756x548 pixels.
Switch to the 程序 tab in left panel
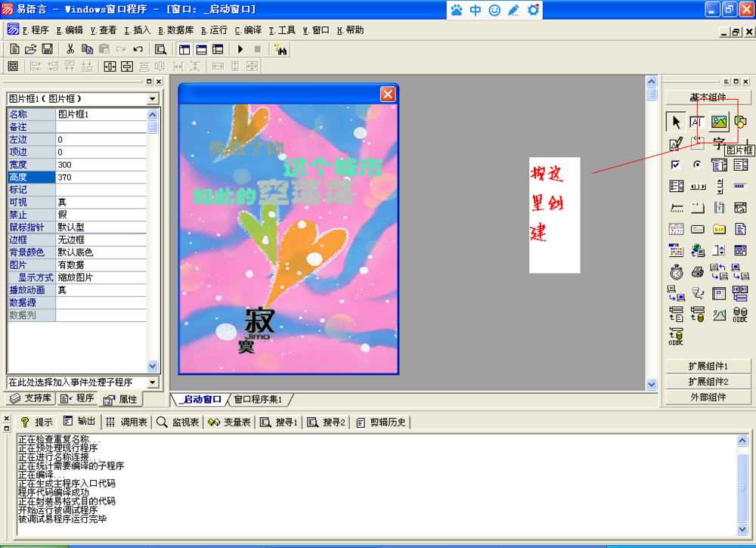point(77,398)
